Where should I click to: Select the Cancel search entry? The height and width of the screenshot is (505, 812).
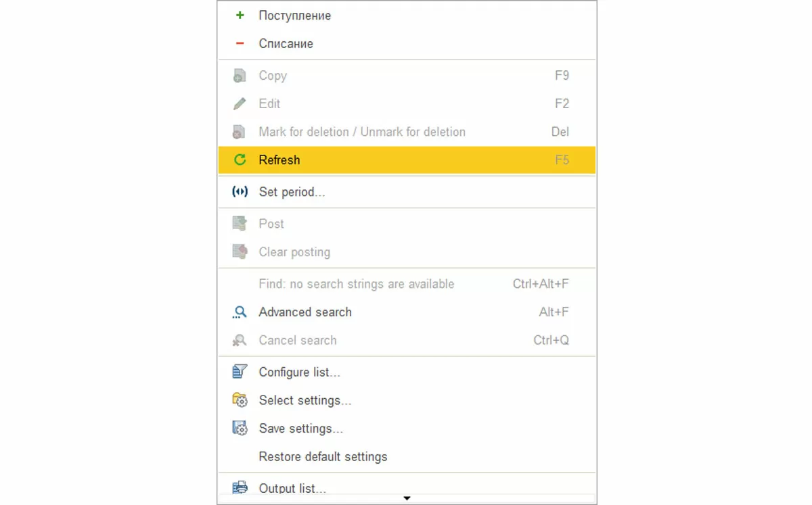pos(298,340)
